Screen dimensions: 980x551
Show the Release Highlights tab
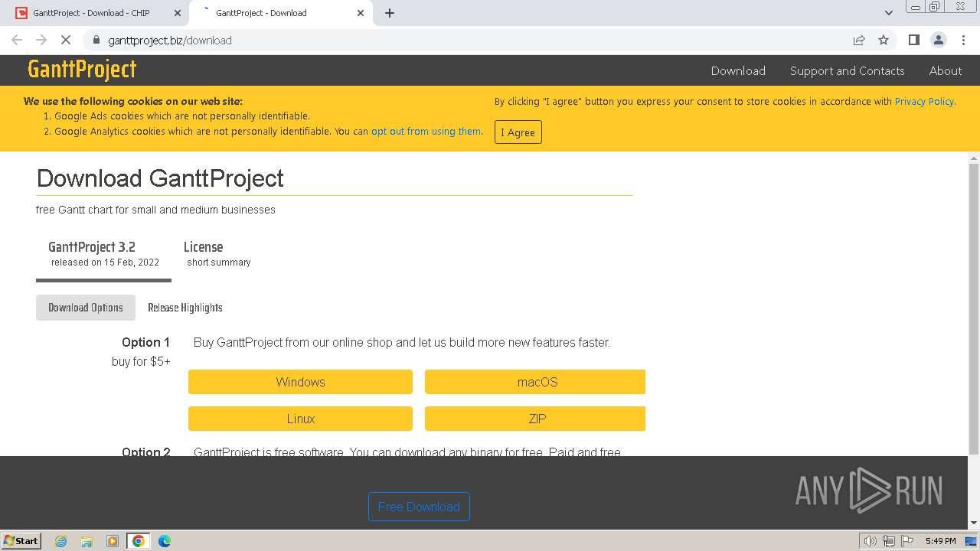tap(185, 308)
